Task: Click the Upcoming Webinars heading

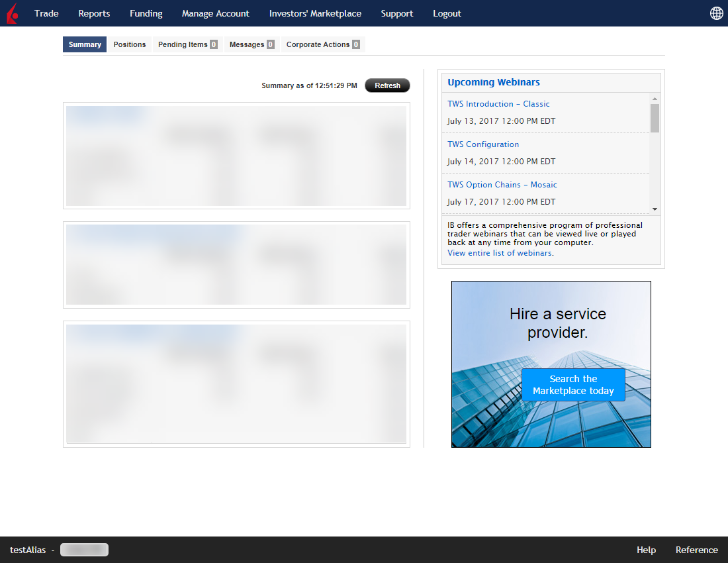Action: (494, 82)
